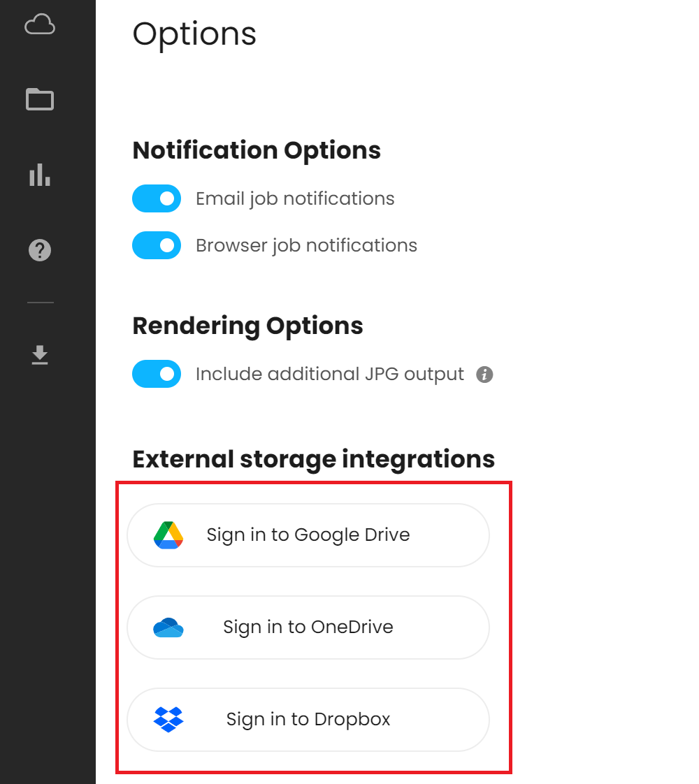Click the Browser job notifications label

click(306, 245)
